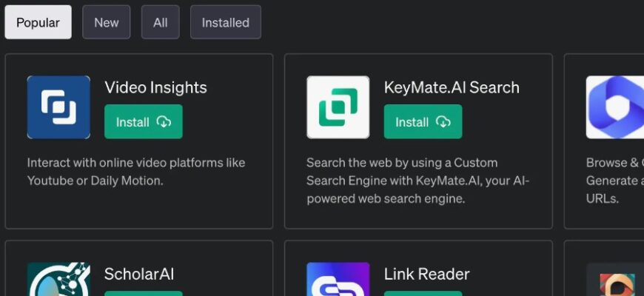Click the blue hexagon plugin icon

(615, 107)
